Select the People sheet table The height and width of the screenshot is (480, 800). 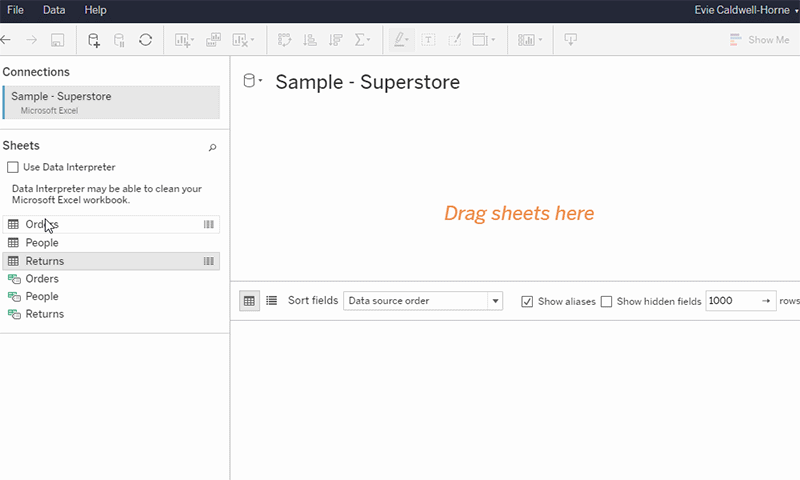click(x=111, y=243)
